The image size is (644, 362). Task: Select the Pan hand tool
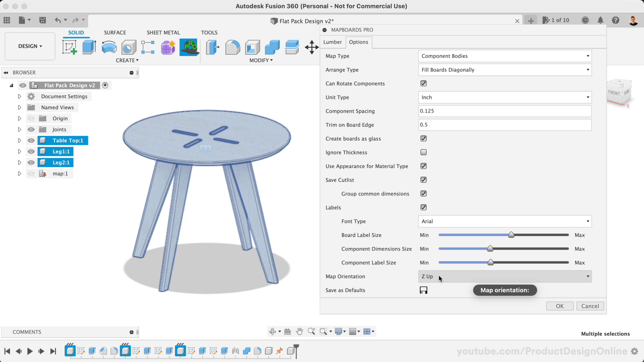300,331
